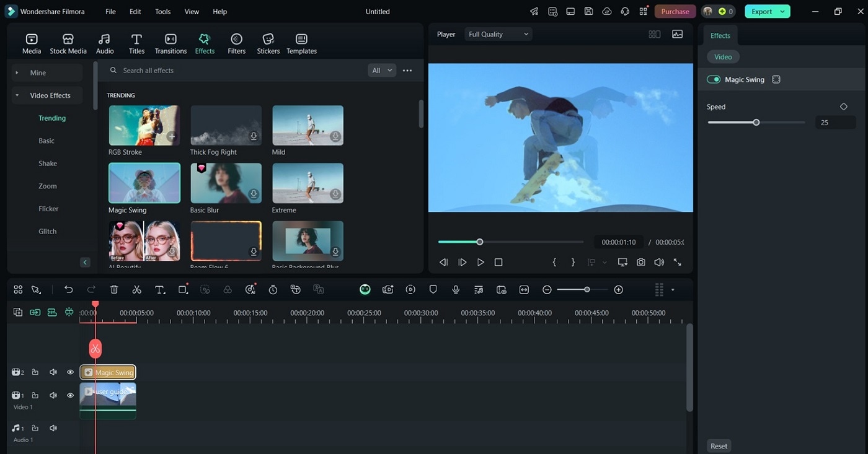Switch to the Titles tab
868x454 pixels.
pyautogui.click(x=136, y=44)
